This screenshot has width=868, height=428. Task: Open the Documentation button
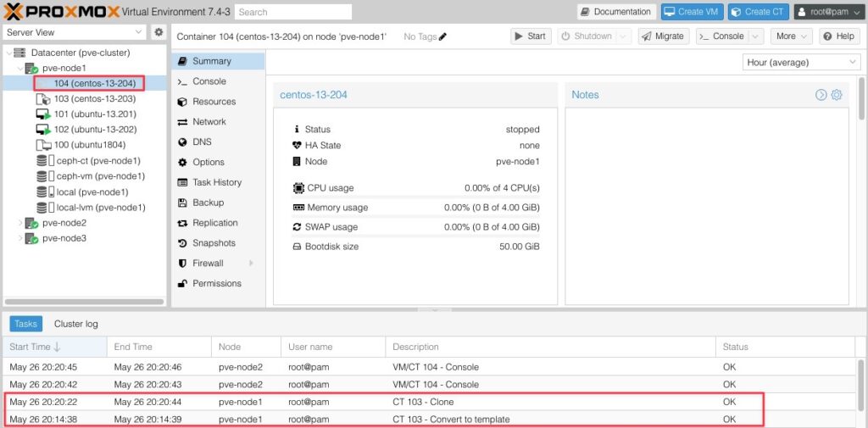pyautogui.click(x=616, y=12)
